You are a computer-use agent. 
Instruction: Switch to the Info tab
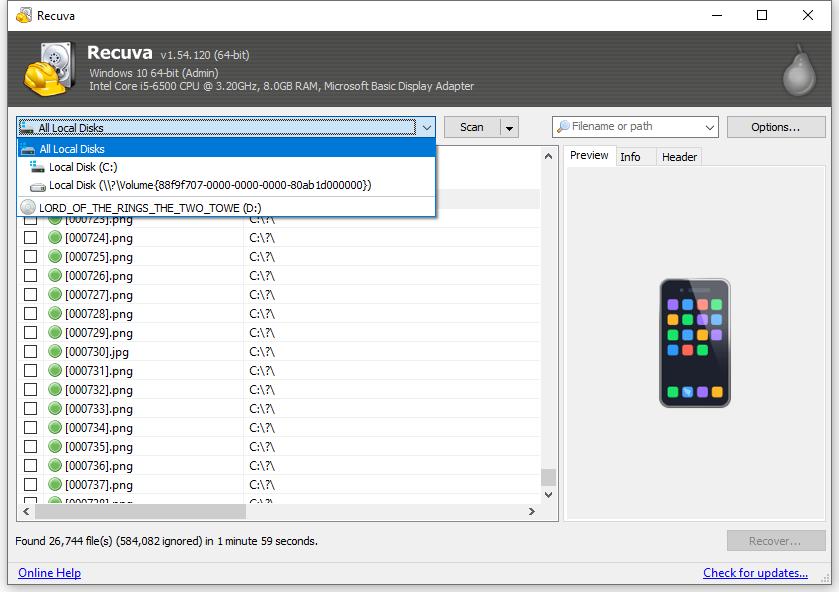point(630,157)
